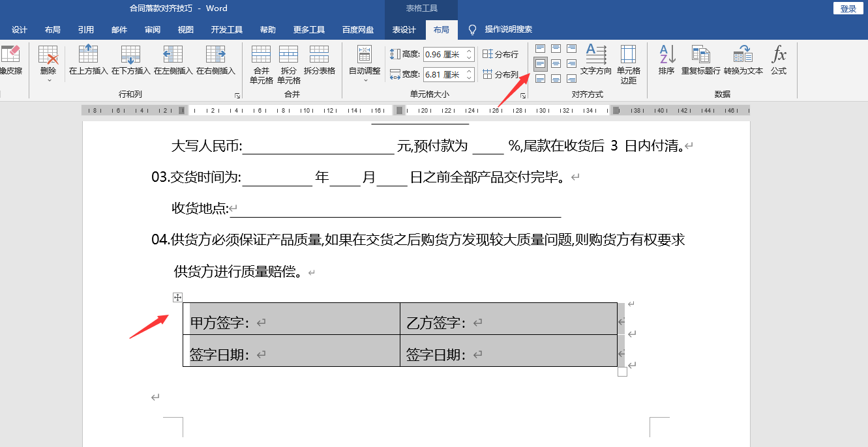The image size is (868, 447).
Task: Open the 帮助 tab
Action: click(268, 30)
